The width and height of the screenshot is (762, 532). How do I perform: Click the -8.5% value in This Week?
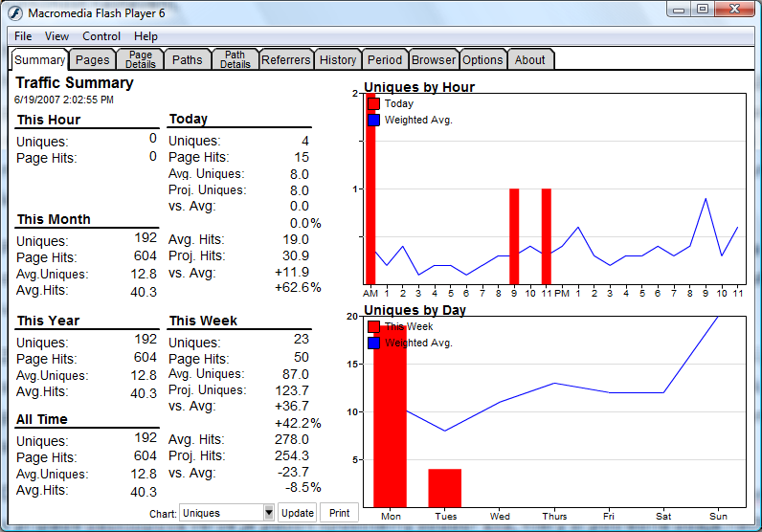click(x=303, y=487)
